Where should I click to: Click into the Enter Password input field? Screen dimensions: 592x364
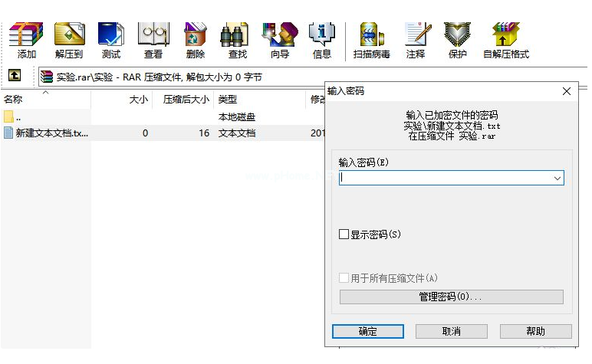[x=445, y=178]
